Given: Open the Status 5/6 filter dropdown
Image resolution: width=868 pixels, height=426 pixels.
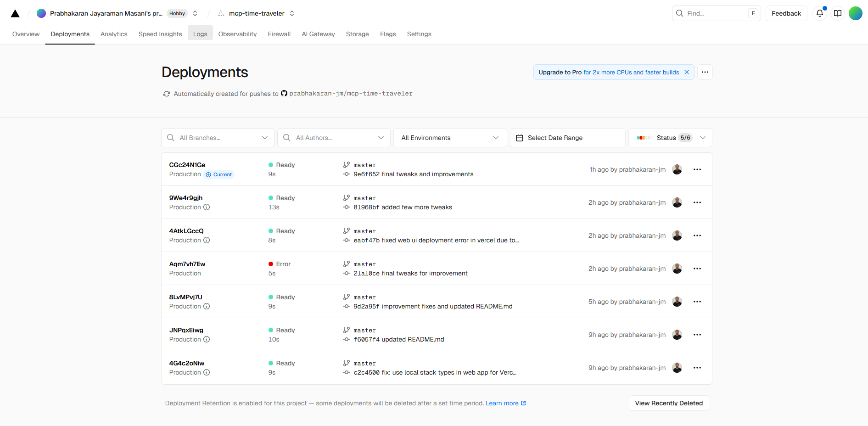Looking at the screenshot, I should click(670, 138).
